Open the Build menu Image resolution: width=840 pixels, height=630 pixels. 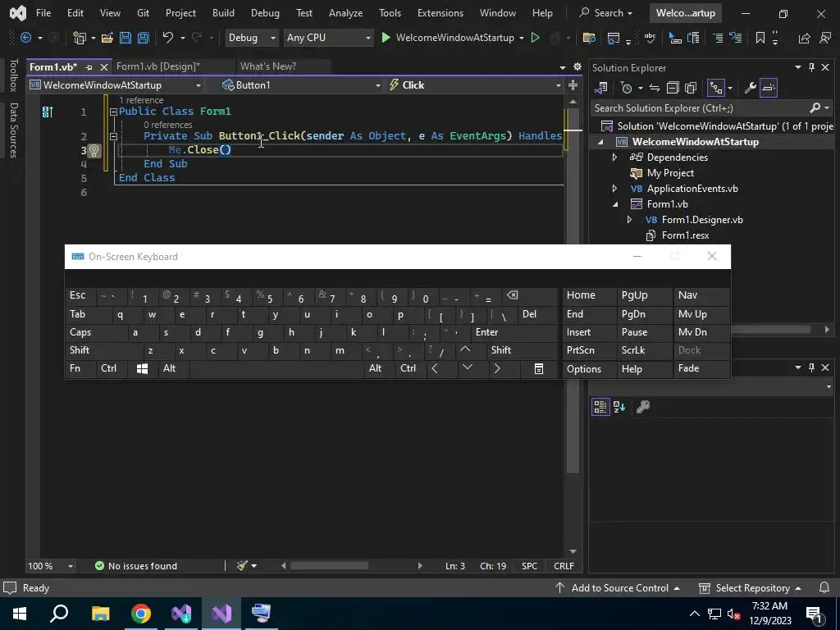[x=223, y=13]
